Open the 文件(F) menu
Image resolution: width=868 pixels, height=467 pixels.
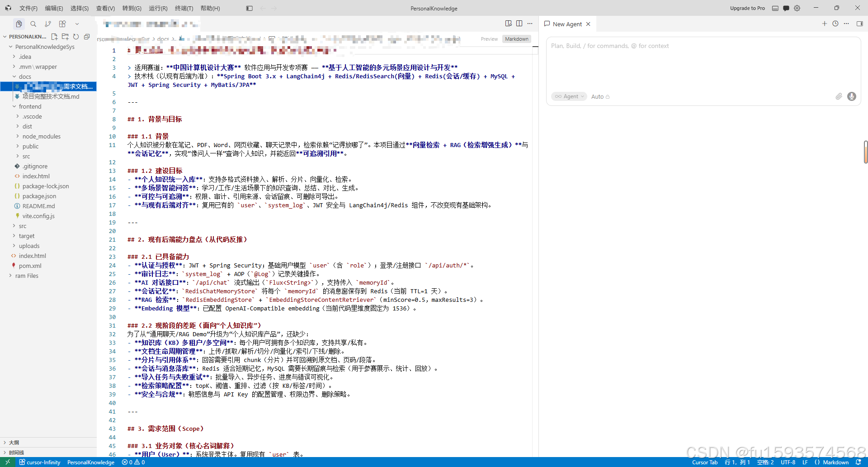click(28, 8)
